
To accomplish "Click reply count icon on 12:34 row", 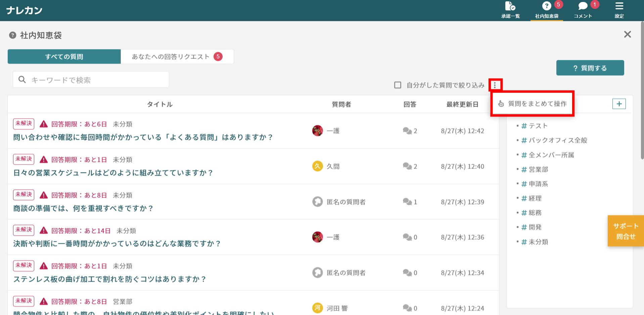I will point(407,273).
